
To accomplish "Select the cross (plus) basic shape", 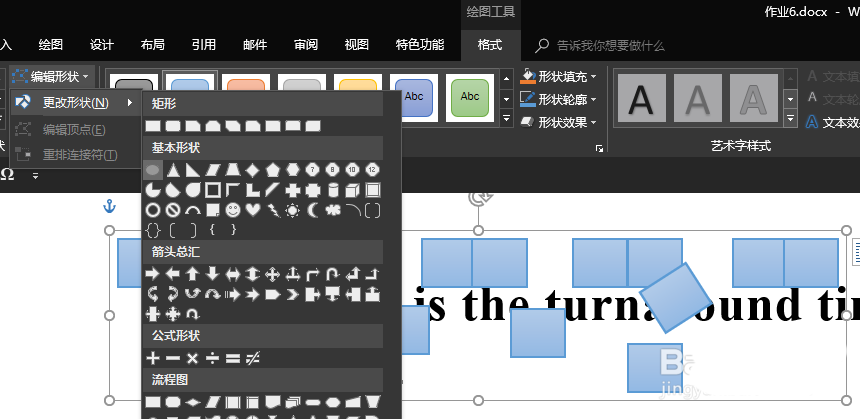I will (x=292, y=190).
